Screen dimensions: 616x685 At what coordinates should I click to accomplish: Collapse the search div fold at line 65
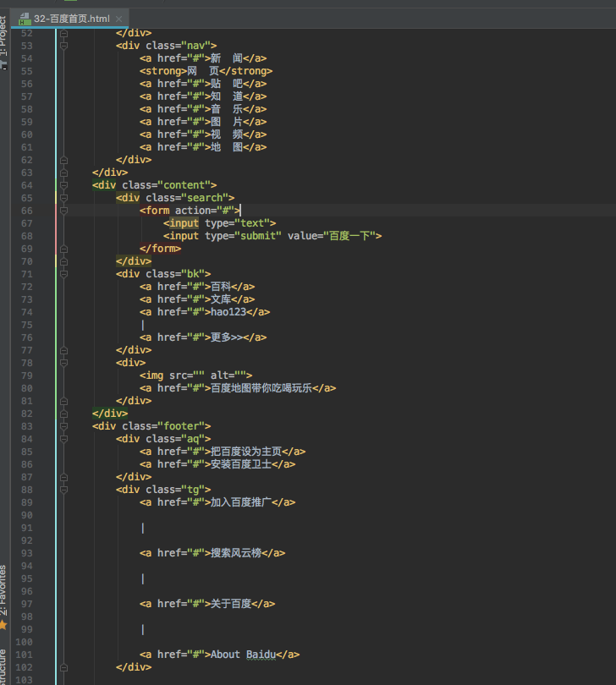pos(63,198)
